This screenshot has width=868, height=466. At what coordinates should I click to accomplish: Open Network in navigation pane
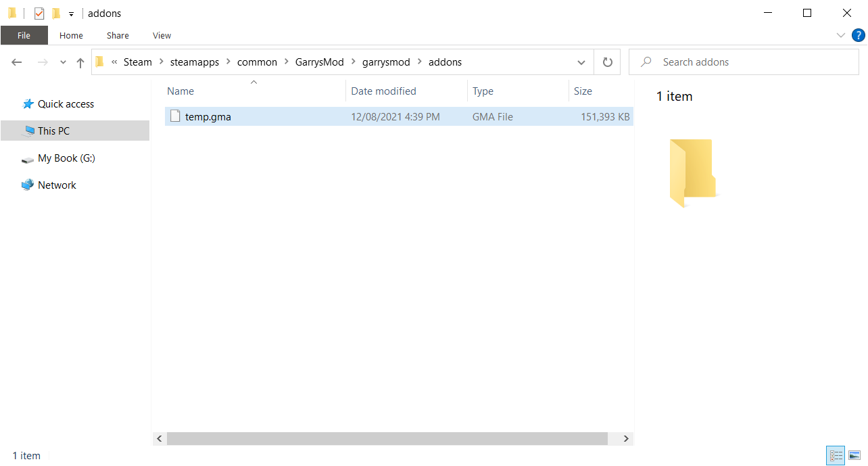57,185
